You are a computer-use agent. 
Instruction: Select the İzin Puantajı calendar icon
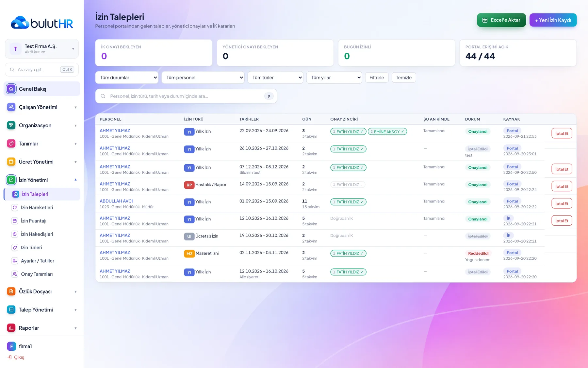15,221
